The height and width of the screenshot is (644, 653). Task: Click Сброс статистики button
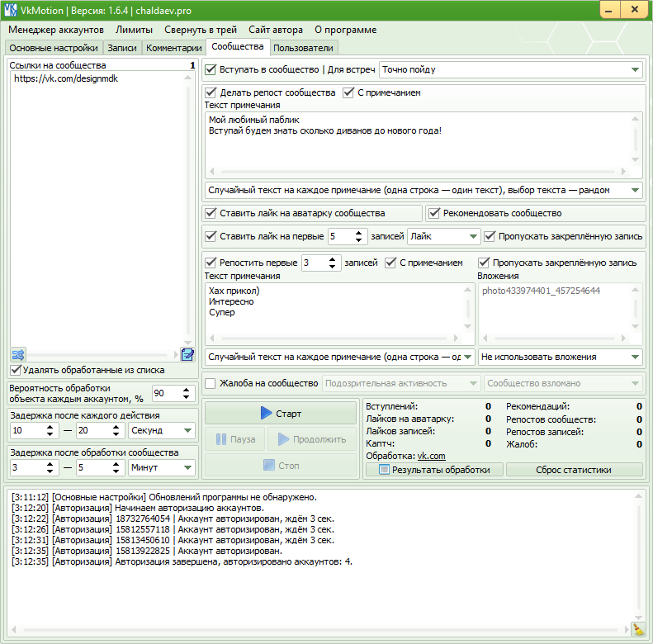(x=574, y=470)
